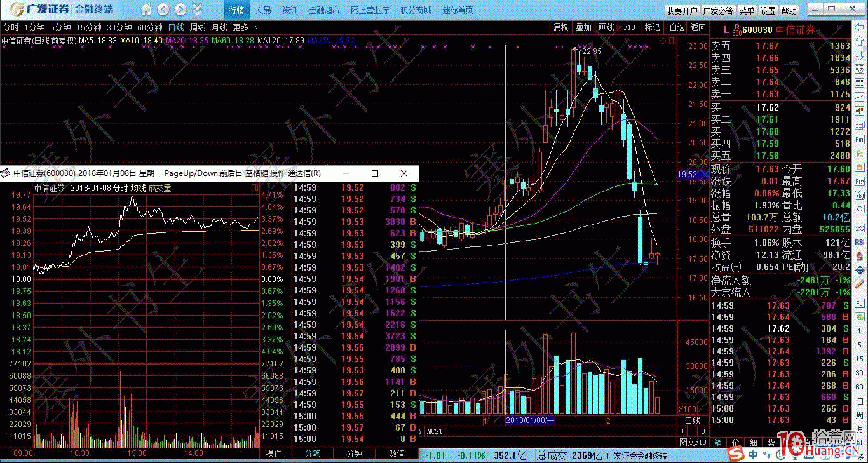Go forward with the right arrow icon

[x=180, y=10]
